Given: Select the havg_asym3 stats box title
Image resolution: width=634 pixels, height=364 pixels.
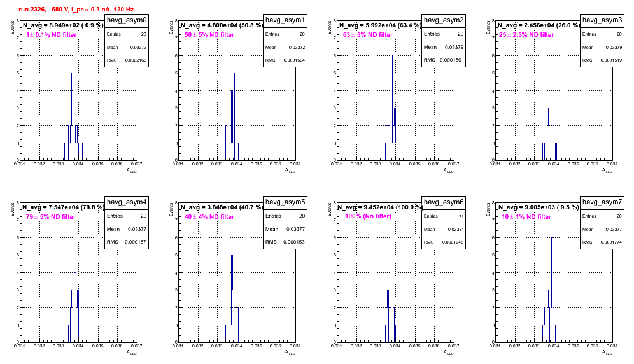Looking at the screenshot, I should (x=602, y=20).
